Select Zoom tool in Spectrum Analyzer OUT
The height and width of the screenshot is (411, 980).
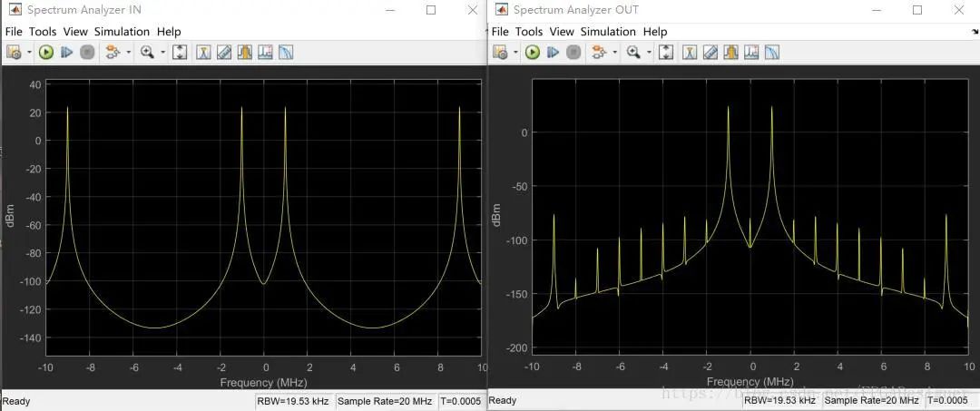click(x=633, y=53)
